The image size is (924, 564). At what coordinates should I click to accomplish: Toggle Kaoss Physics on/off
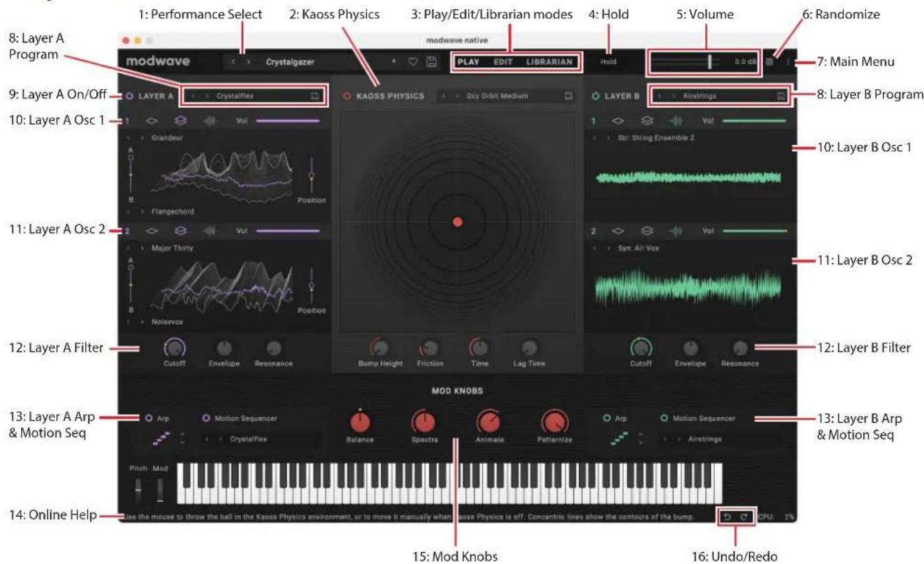pos(347,95)
